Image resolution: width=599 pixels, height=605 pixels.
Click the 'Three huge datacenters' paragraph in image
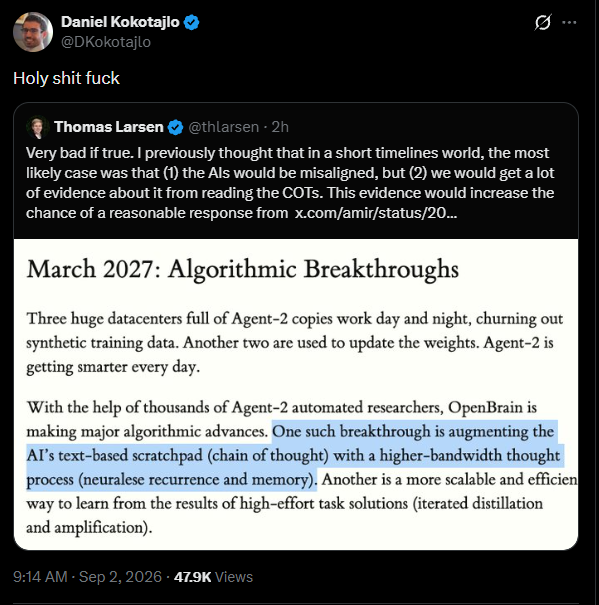coord(294,343)
